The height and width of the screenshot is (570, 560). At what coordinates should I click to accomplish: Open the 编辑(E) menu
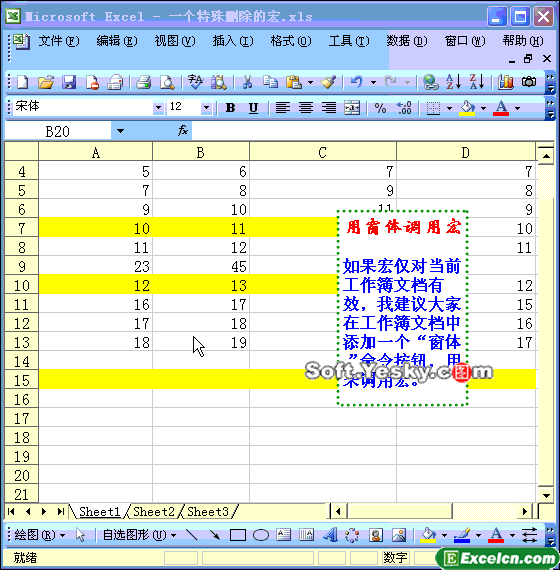tap(117, 41)
